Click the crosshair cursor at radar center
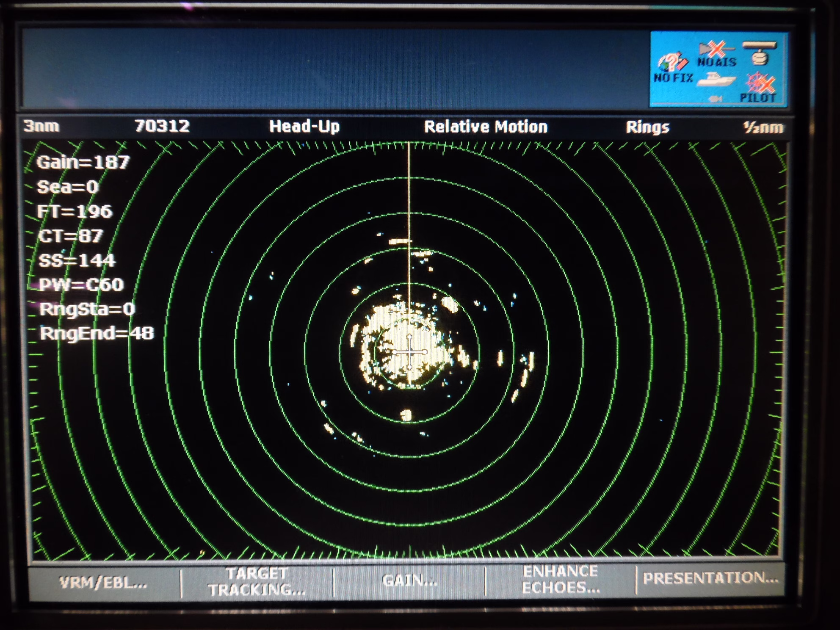 [409, 352]
